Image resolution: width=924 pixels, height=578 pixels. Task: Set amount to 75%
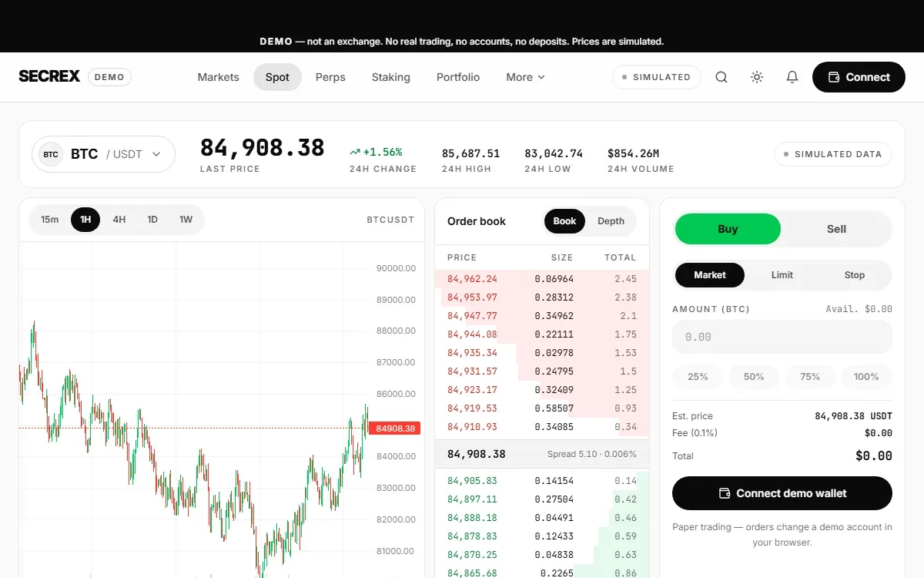810,377
